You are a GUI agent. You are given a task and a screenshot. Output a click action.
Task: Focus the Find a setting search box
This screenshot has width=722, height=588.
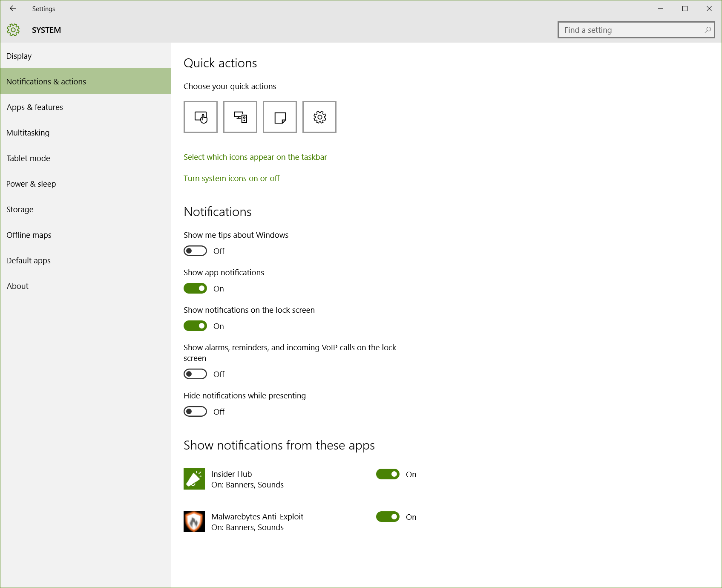click(x=636, y=30)
